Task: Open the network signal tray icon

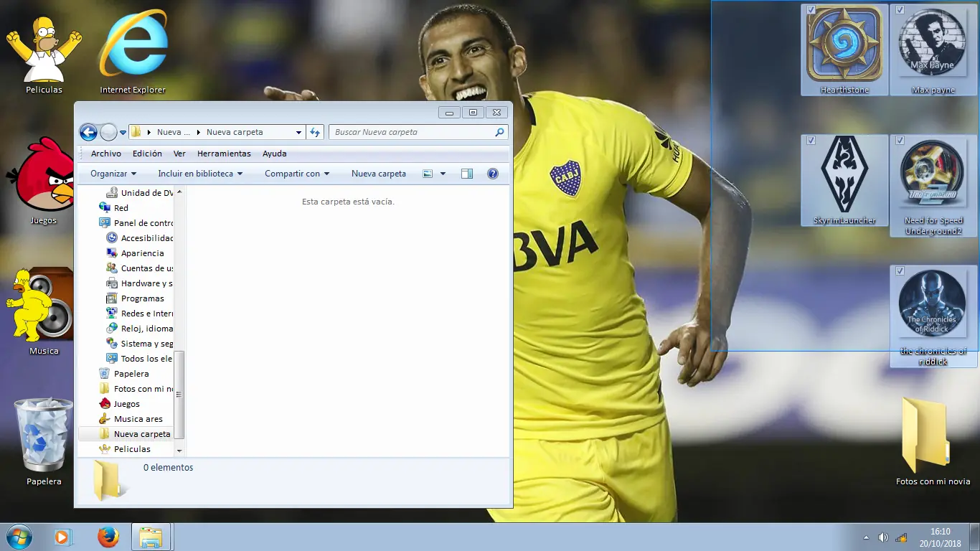Action: tap(901, 537)
